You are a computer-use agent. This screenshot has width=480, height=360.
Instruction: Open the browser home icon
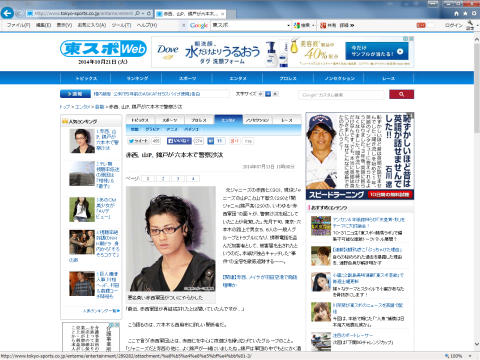pyautogui.click(x=457, y=14)
